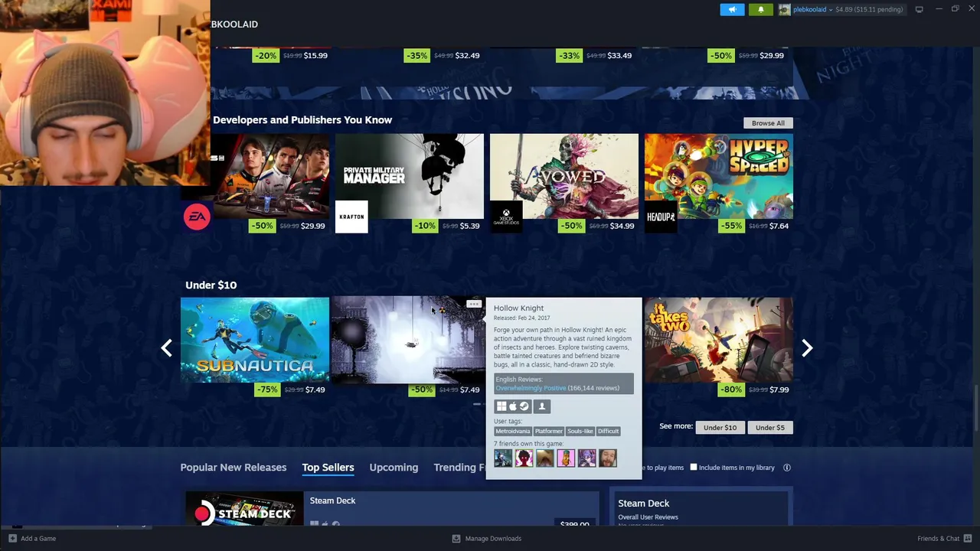Click the Windows platform icon in tooltip
The height and width of the screenshot is (551, 980).
501,406
